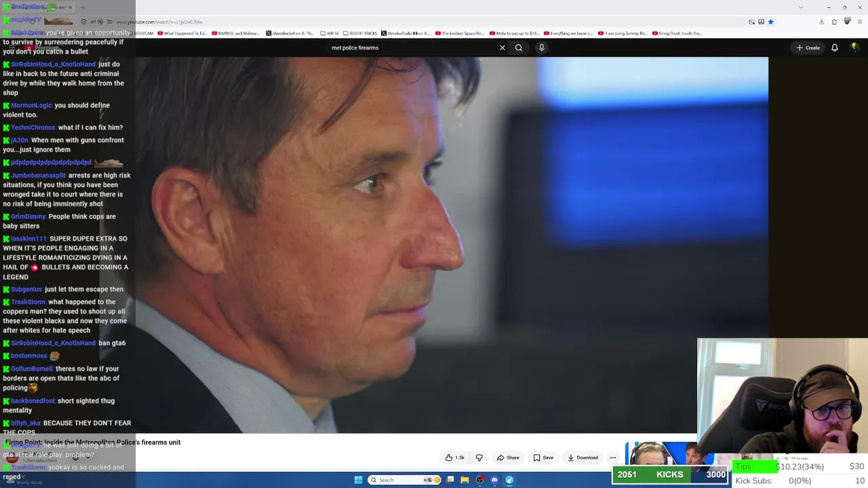Open browser extensions puzzle icon
868x488 pixels.
[x=834, y=22]
